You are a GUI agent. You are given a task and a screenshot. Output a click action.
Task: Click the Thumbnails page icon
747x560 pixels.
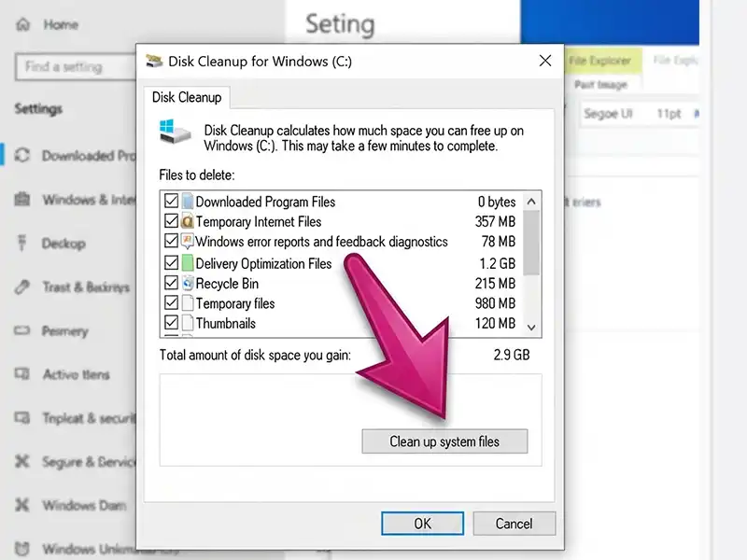point(188,323)
